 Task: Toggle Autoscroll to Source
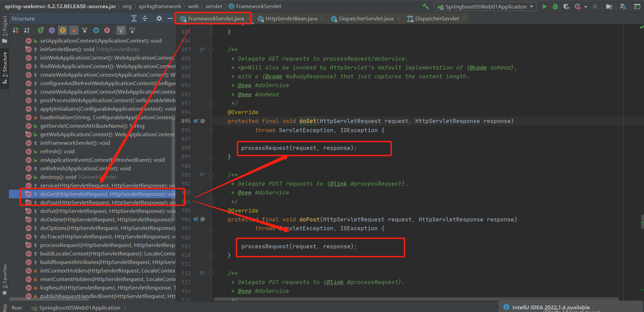(x=121, y=30)
